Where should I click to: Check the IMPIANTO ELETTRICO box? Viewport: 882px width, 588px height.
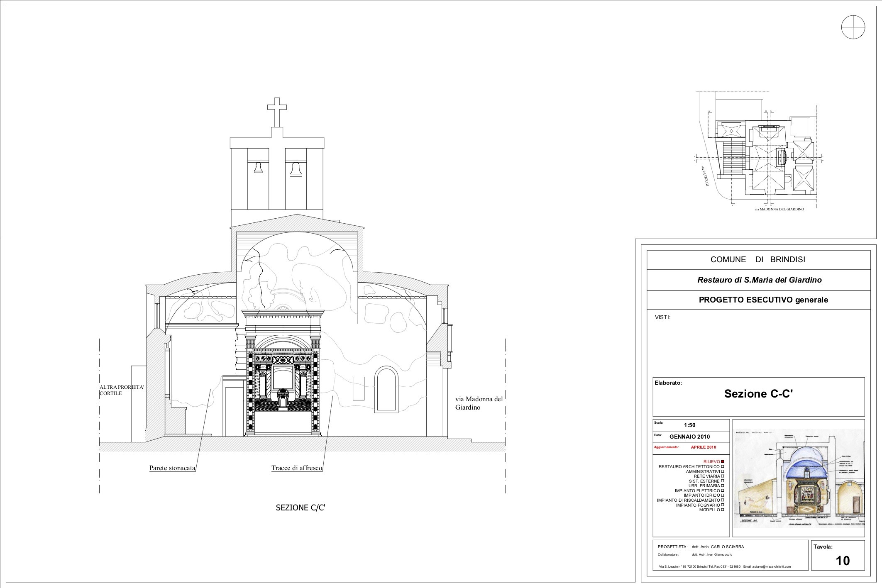tap(723, 490)
